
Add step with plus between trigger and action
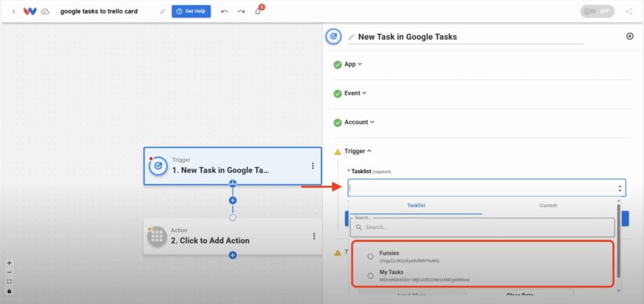(x=233, y=201)
